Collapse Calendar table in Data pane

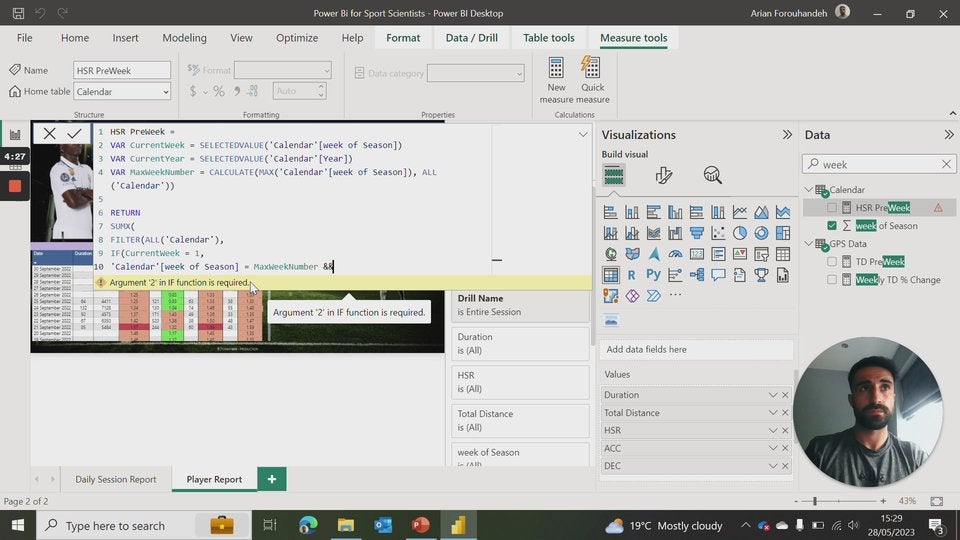[809, 190]
